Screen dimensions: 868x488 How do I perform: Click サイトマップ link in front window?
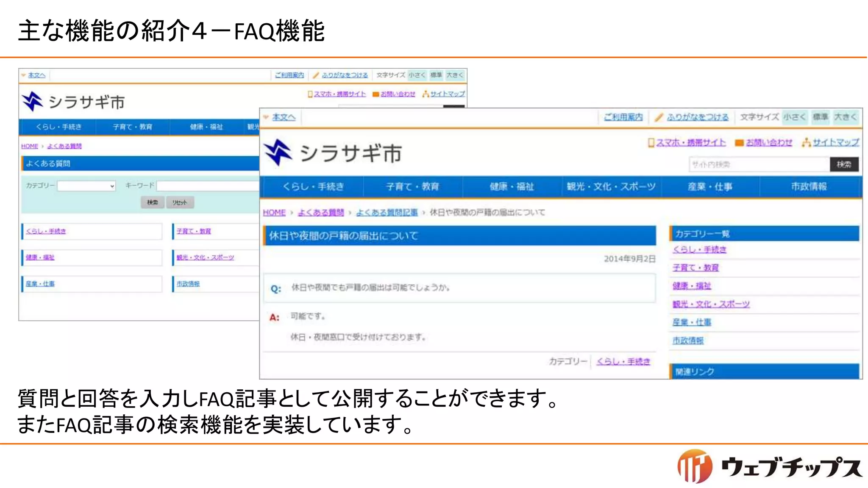(836, 142)
